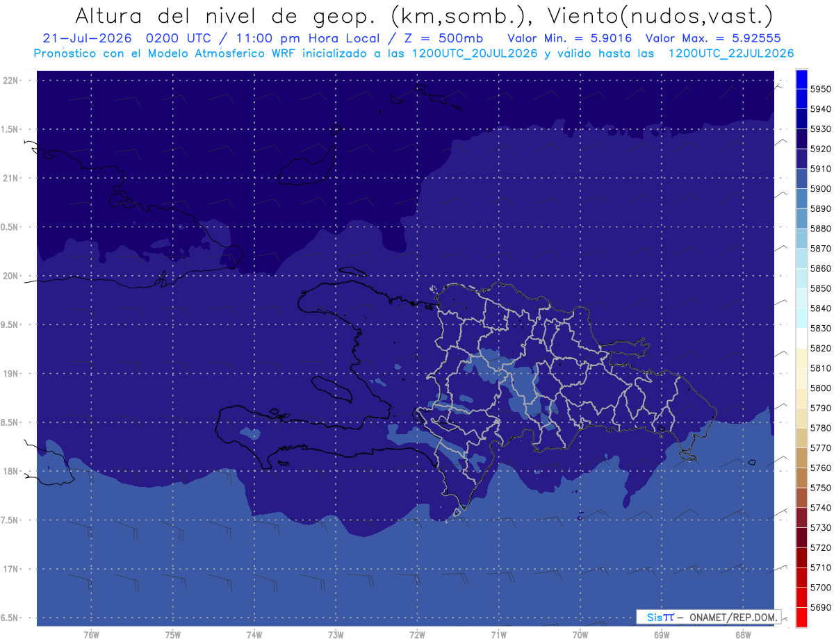The width and height of the screenshot is (834, 644).
Task: Click the '5710' legend value
Action: 821,568
